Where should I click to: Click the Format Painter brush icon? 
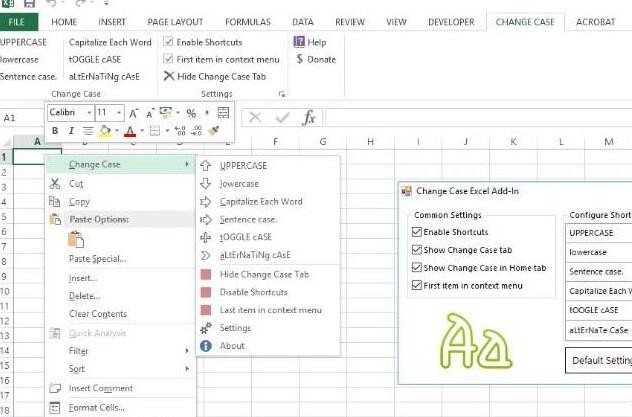coord(214,130)
